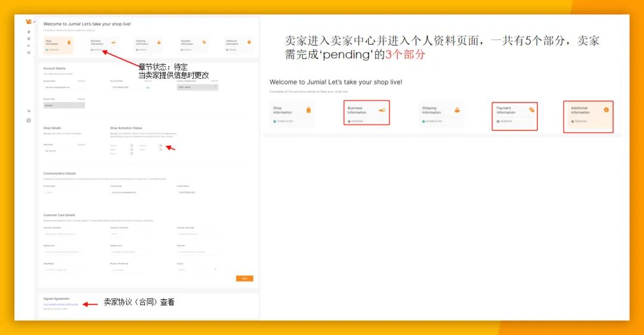Click the coins icon in the red-boxed Payment Information card
Viewport: 644px width, 335px height.
[x=531, y=110]
